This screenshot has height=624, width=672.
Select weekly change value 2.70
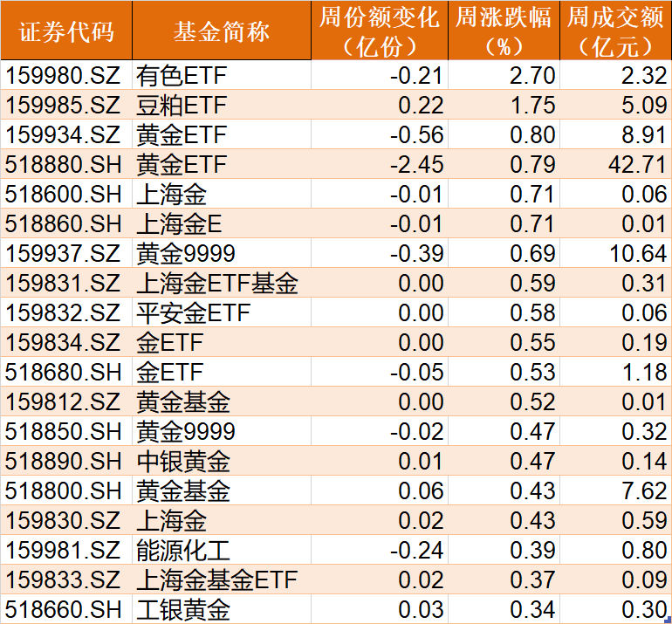tap(532, 75)
